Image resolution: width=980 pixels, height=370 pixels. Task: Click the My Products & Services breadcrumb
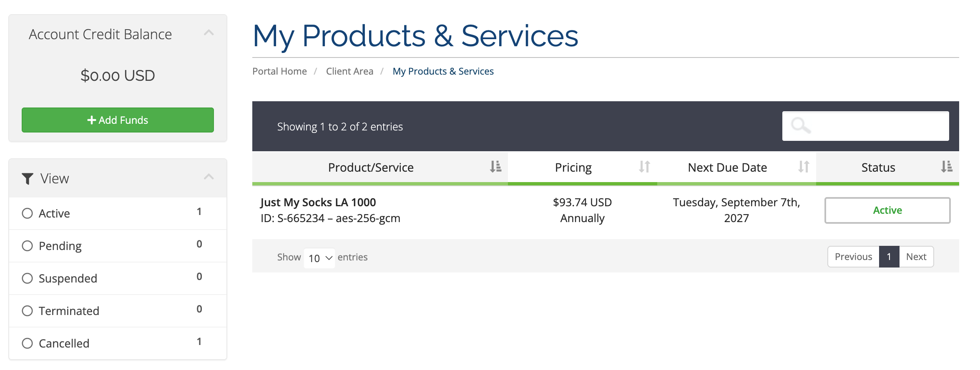click(443, 71)
